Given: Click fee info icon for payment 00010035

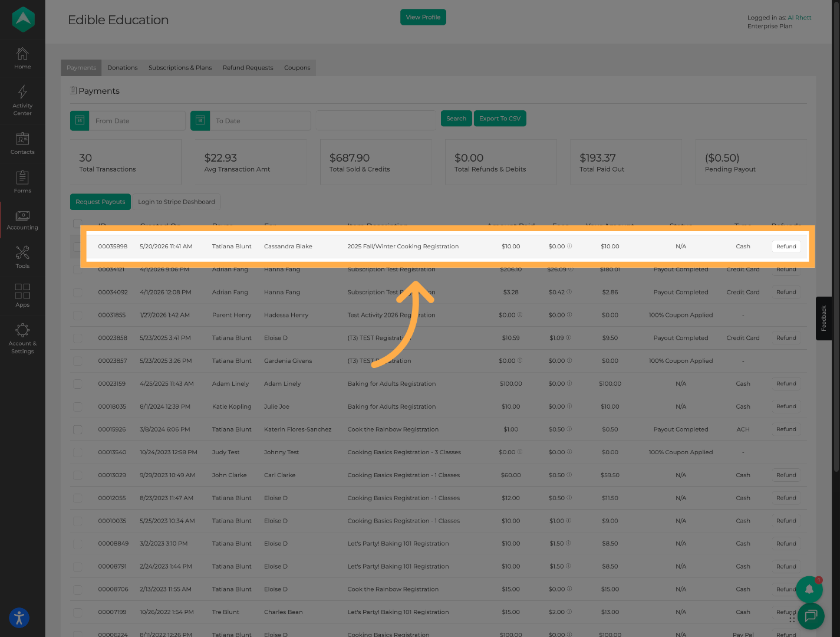Looking at the screenshot, I should click(x=568, y=521).
